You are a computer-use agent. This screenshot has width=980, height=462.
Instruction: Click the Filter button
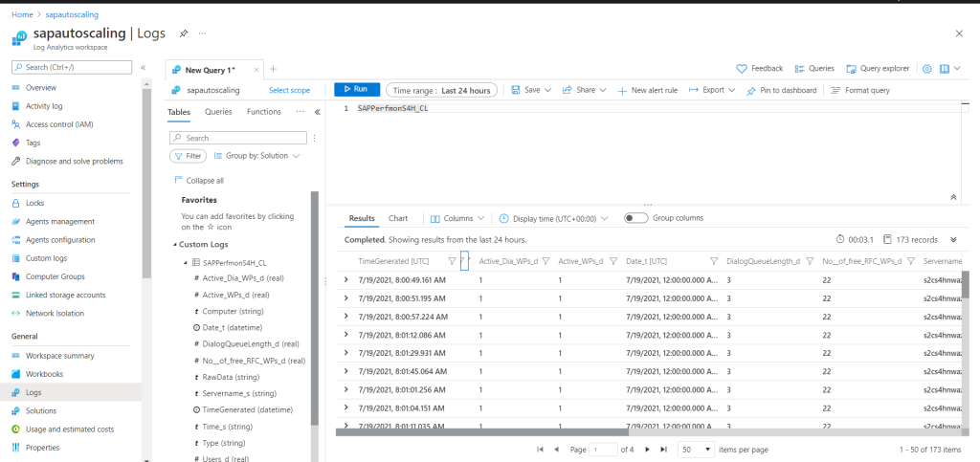(189, 156)
